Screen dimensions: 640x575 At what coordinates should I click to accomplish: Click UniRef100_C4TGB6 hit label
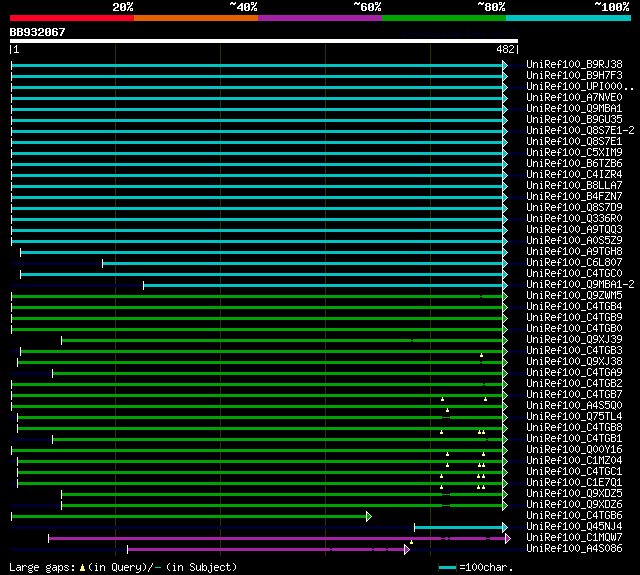point(574,516)
